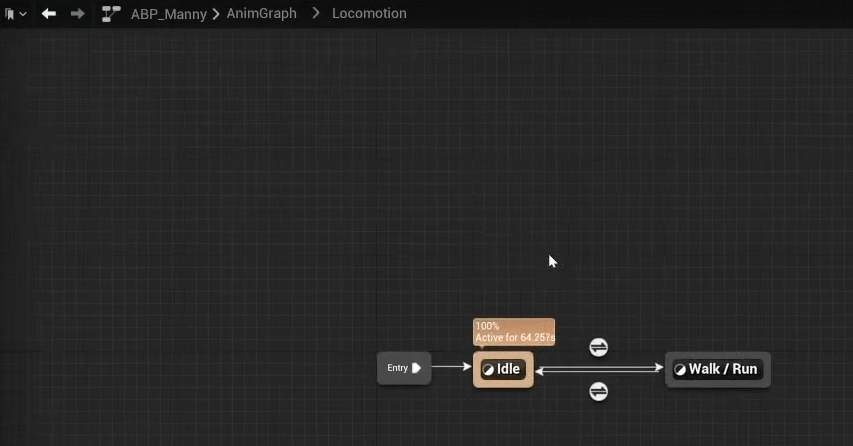The width and height of the screenshot is (853, 446).
Task: Click the state icon inside Walk / Run
Action: pos(680,369)
